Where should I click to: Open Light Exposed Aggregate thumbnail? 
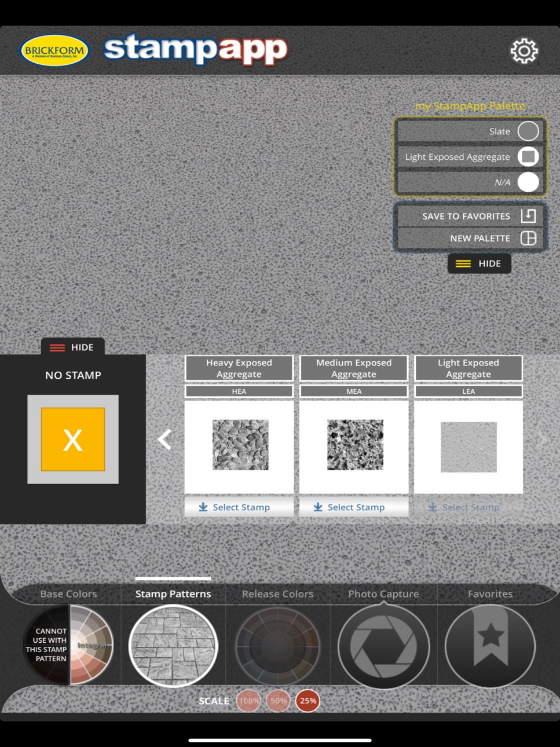point(469,446)
